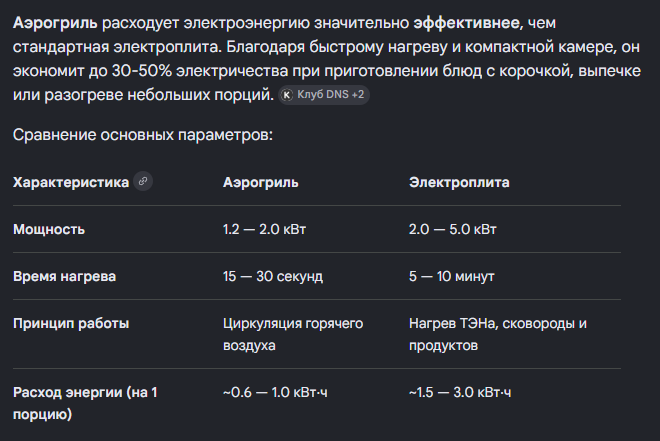Viewport: 660px width, 441px height.
Task: Click the ~0.6 — 1.0 кВт·ч cell
Action: [275, 392]
